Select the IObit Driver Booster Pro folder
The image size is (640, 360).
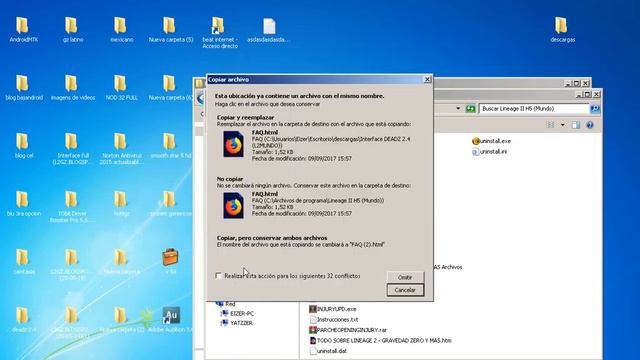(x=72, y=207)
